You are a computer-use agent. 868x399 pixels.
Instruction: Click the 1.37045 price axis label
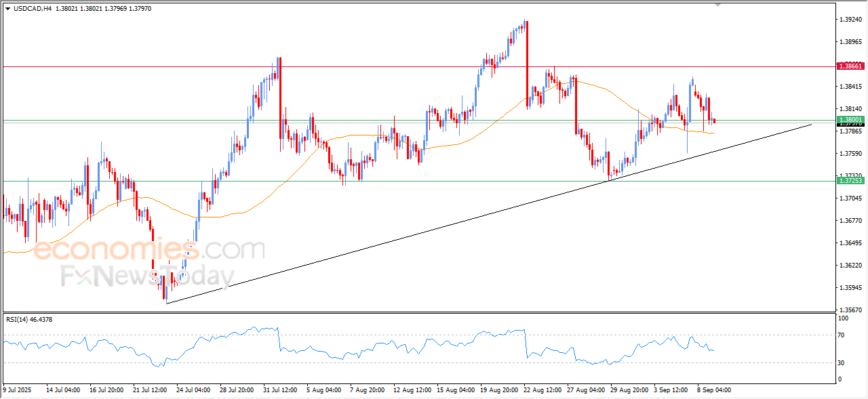tap(851, 198)
